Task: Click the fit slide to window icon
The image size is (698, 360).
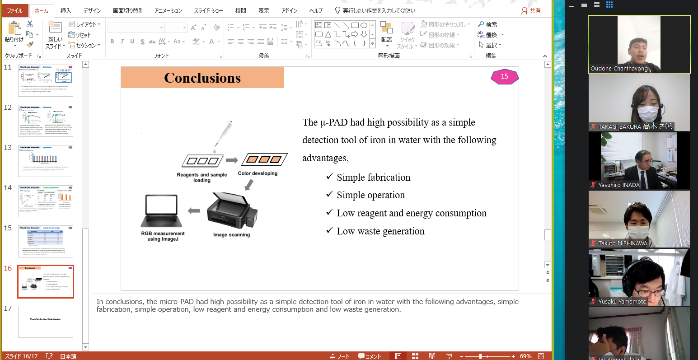Action: (x=541, y=356)
